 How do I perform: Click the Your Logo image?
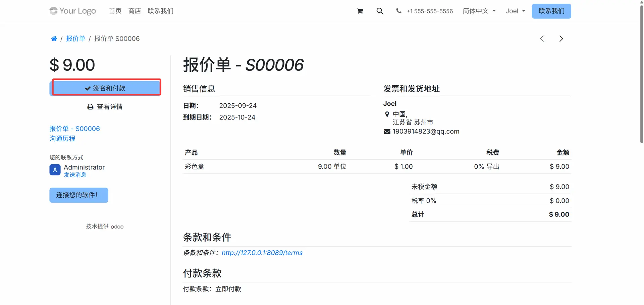[72, 11]
